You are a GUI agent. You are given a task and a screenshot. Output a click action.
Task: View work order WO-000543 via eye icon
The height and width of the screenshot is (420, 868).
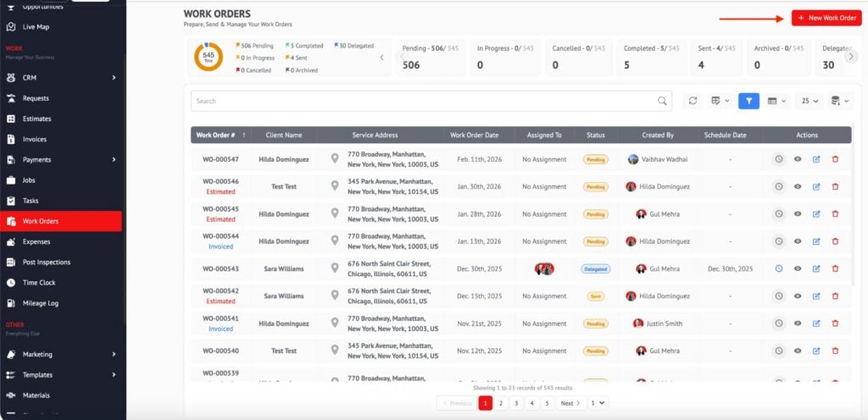coord(798,268)
